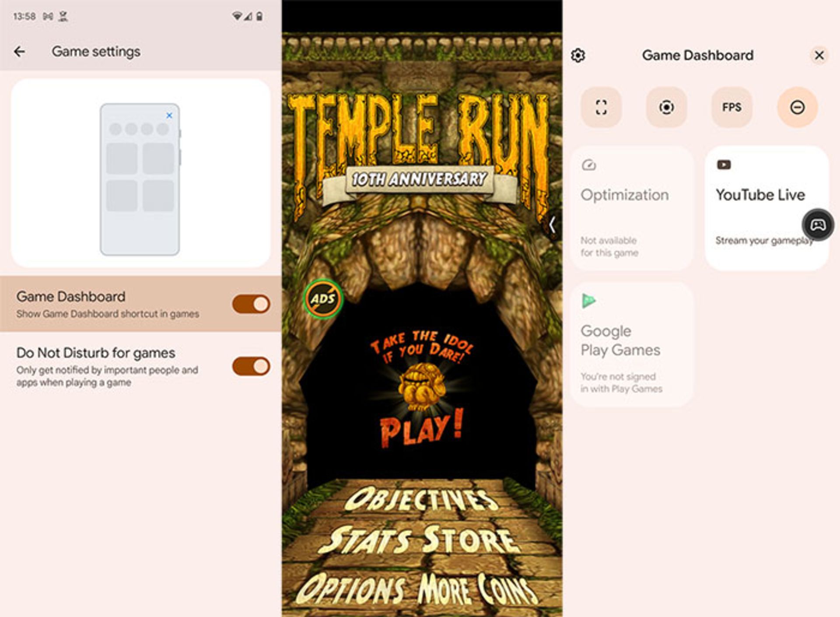Tap the remove ADS badge

click(323, 299)
